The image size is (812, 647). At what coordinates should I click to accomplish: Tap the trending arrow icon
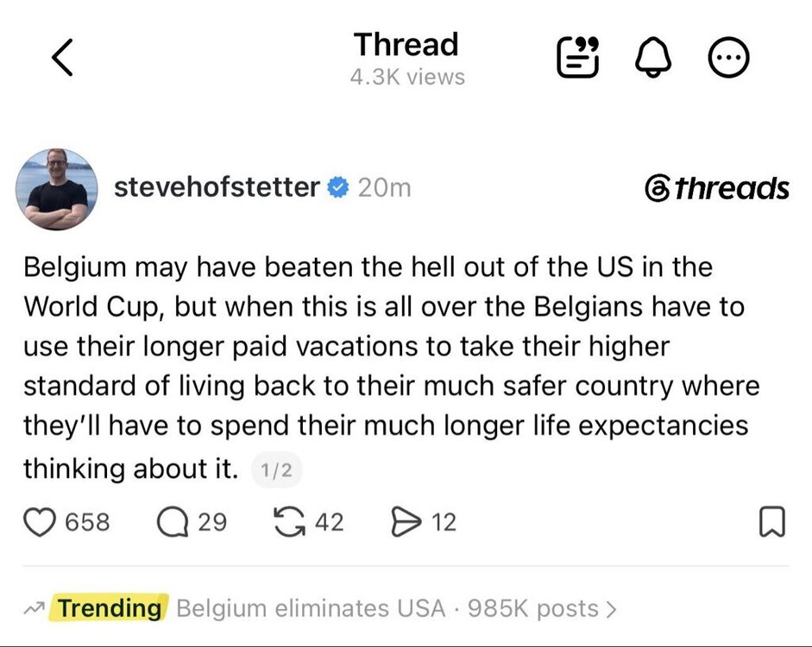35,609
